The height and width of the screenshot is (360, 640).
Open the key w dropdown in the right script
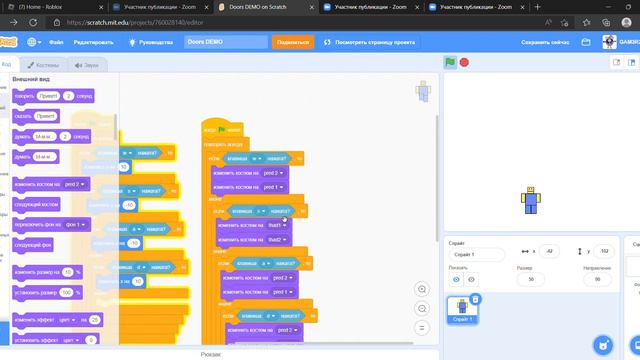tap(256, 159)
